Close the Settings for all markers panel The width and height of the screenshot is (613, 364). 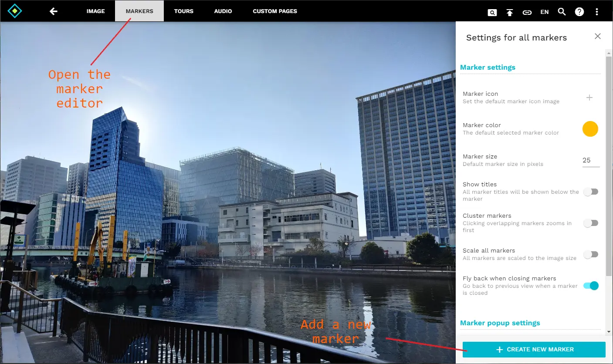click(598, 36)
